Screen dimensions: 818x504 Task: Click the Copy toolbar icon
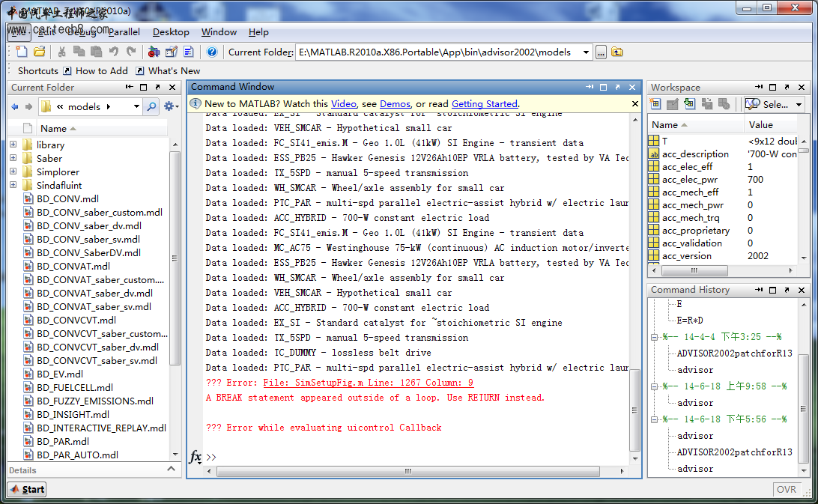[79, 52]
